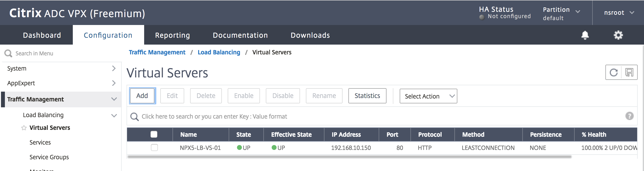Open the notifications bell
644x171 pixels.
tap(585, 35)
